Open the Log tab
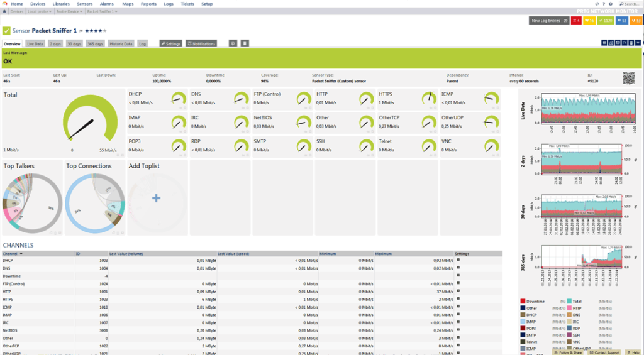 point(142,43)
